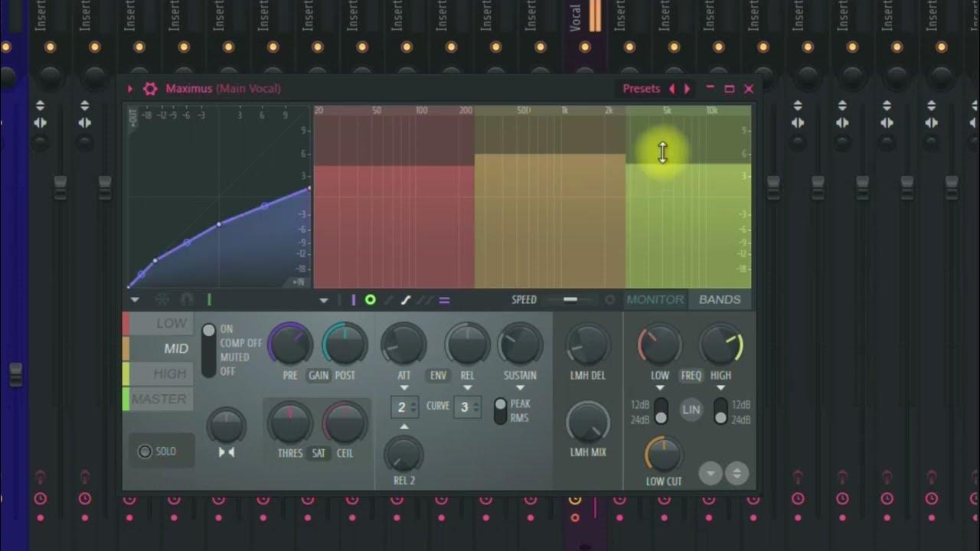
Task: Adjust the SPEED slider
Action: coord(570,300)
